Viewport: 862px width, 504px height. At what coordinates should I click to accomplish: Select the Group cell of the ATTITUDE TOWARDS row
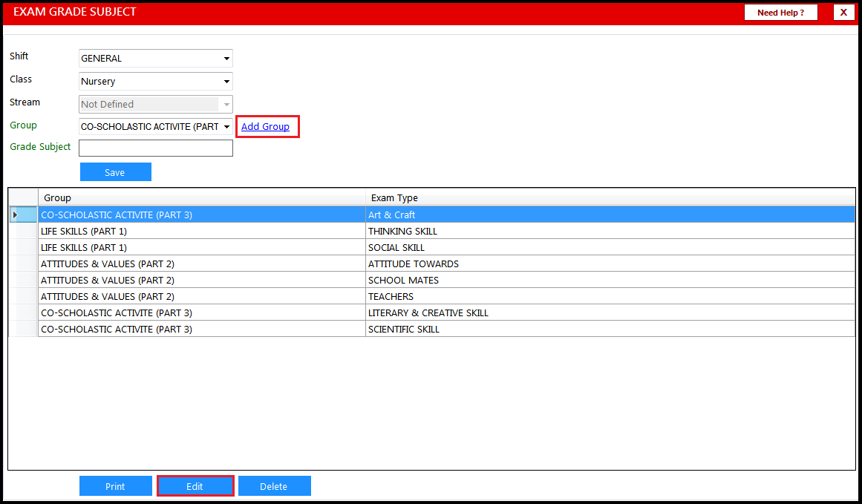202,264
